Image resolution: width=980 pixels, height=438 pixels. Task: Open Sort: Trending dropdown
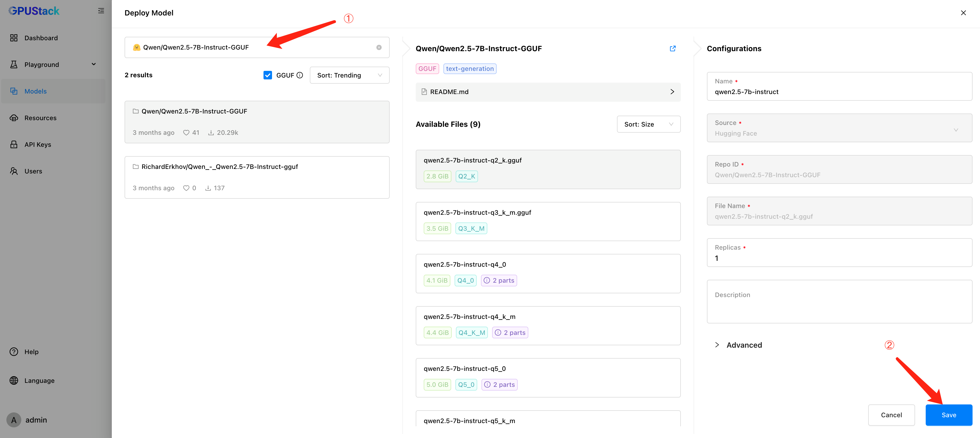tap(349, 75)
